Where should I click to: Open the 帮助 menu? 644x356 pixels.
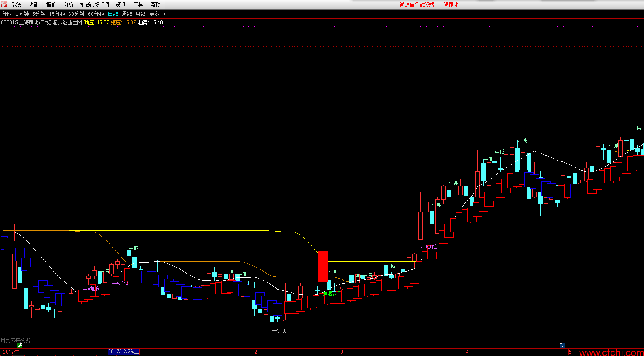pyautogui.click(x=156, y=4)
